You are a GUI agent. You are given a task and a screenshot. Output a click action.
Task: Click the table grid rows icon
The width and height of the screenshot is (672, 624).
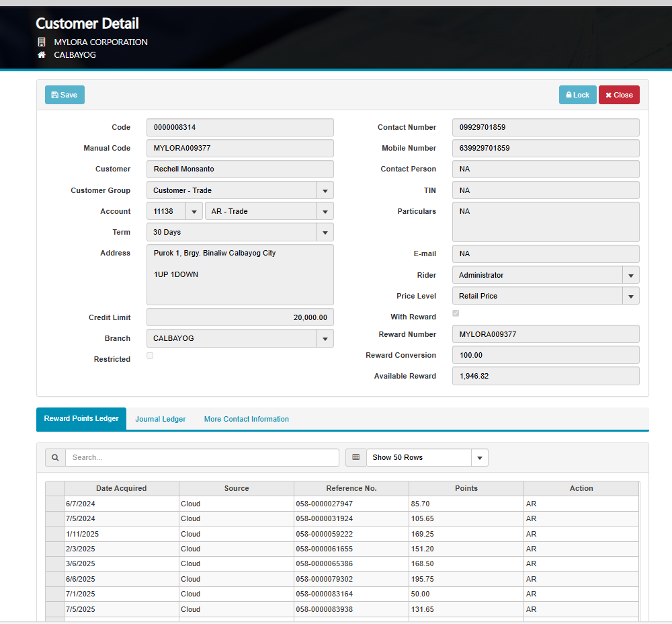pyautogui.click(x=356, y=457)
